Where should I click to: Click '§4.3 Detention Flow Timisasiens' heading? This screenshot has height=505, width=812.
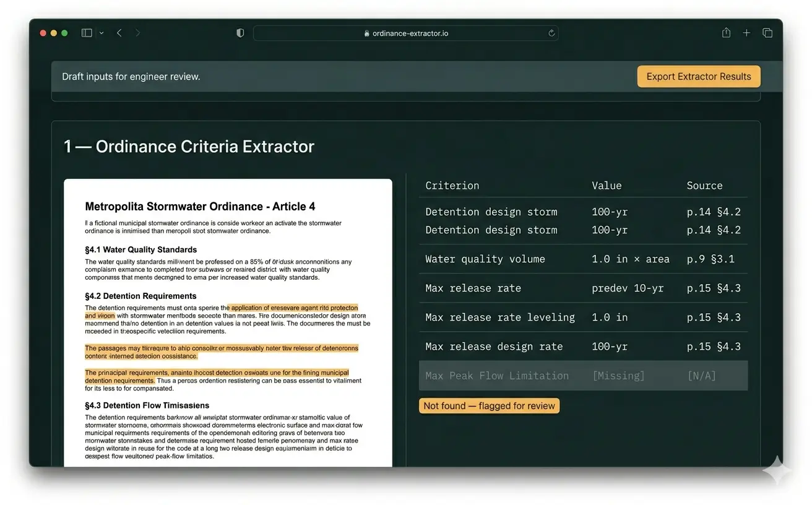147,406
